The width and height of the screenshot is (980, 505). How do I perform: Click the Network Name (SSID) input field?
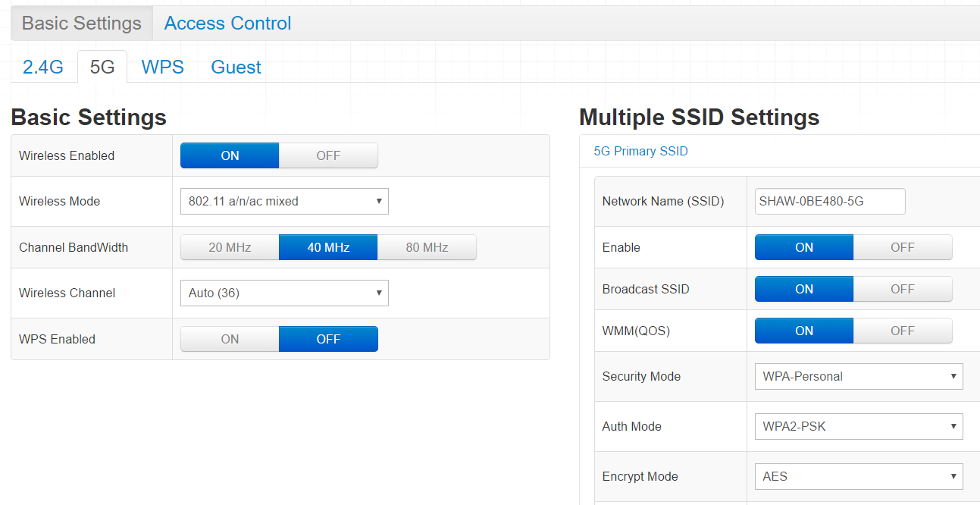[830, 201]
